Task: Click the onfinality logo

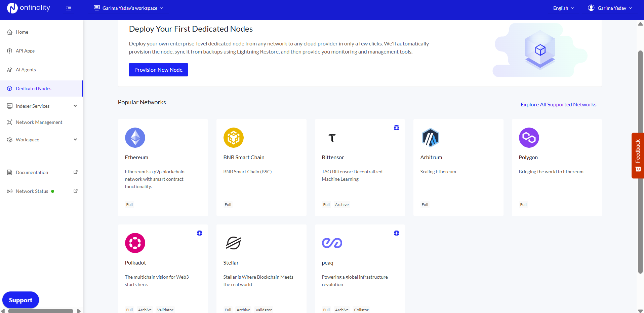Action: click(29, 8)
